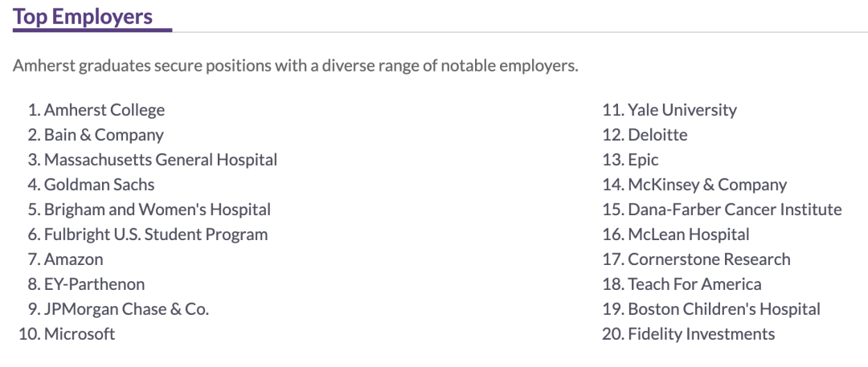The image size is (868, 367).
Task: Select Massachusetts General Hospital entry
Action: tap(160, 160)
